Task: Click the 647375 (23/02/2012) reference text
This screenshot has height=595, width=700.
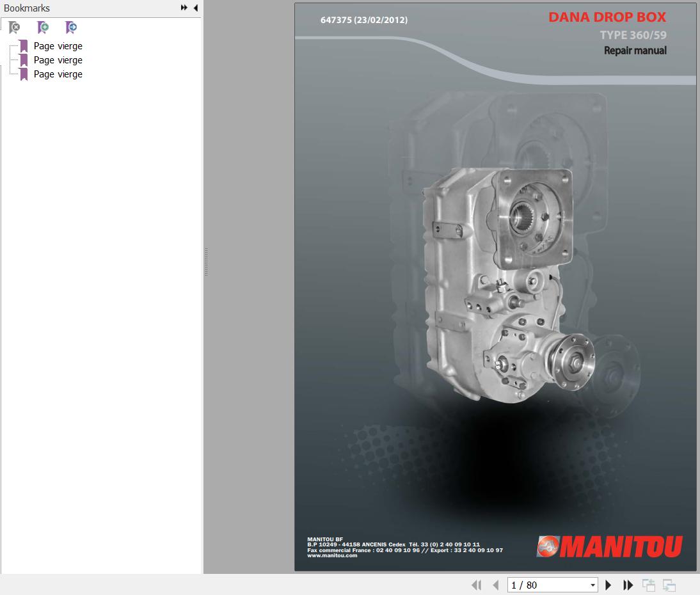Action: click(x=364, y=20)
